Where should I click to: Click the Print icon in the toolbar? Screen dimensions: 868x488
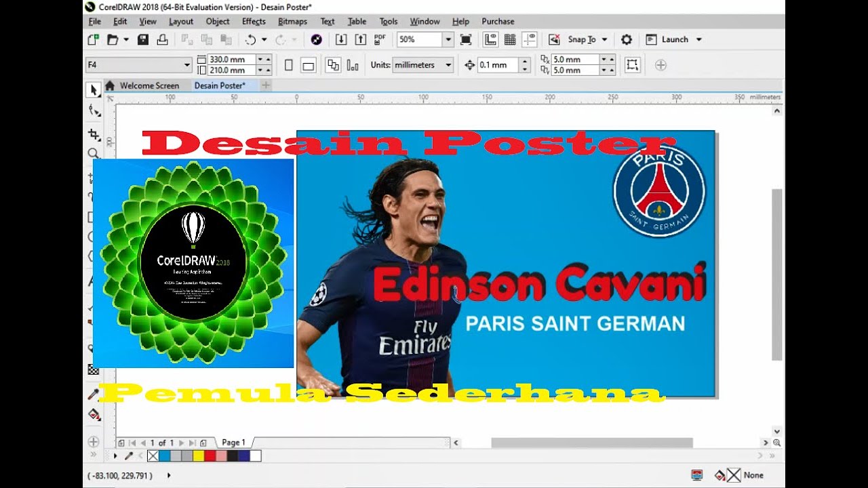162,39
